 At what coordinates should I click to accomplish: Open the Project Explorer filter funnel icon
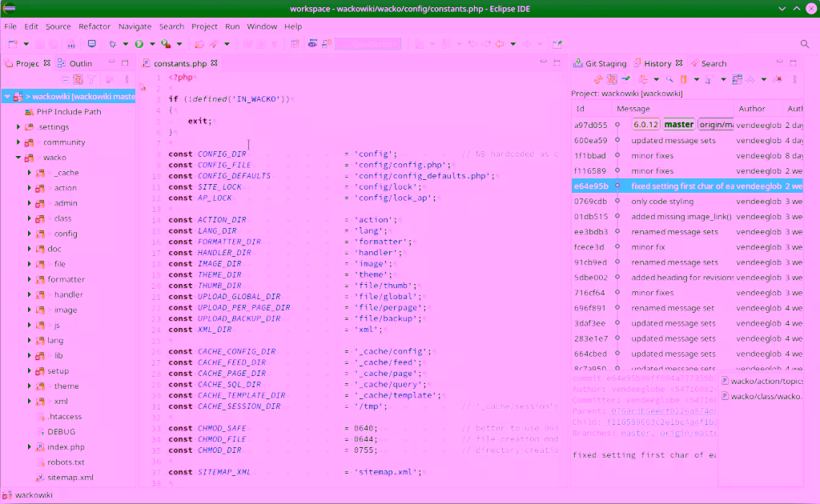point(92,79)
